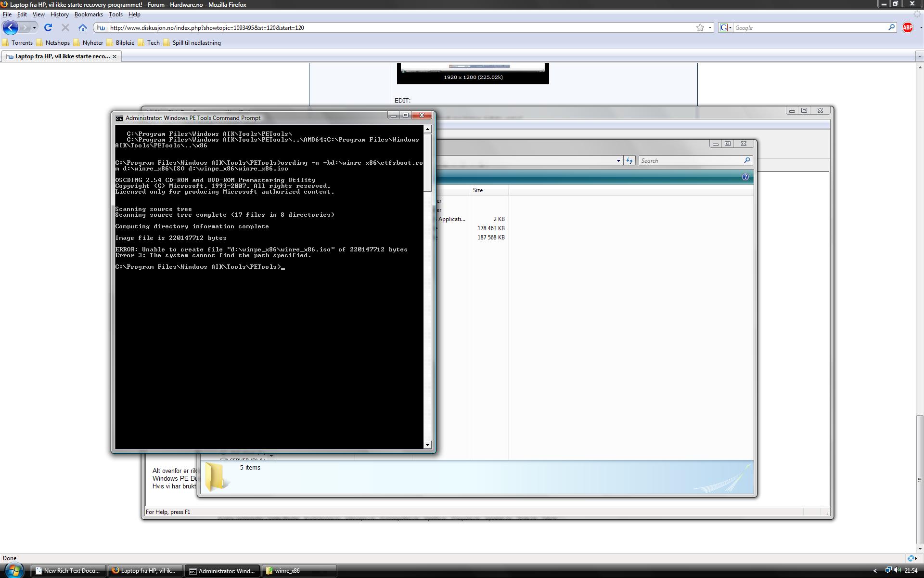This screenshot has height=578, width=924.
Task: Open the View menu
Action: pos(38,14)
